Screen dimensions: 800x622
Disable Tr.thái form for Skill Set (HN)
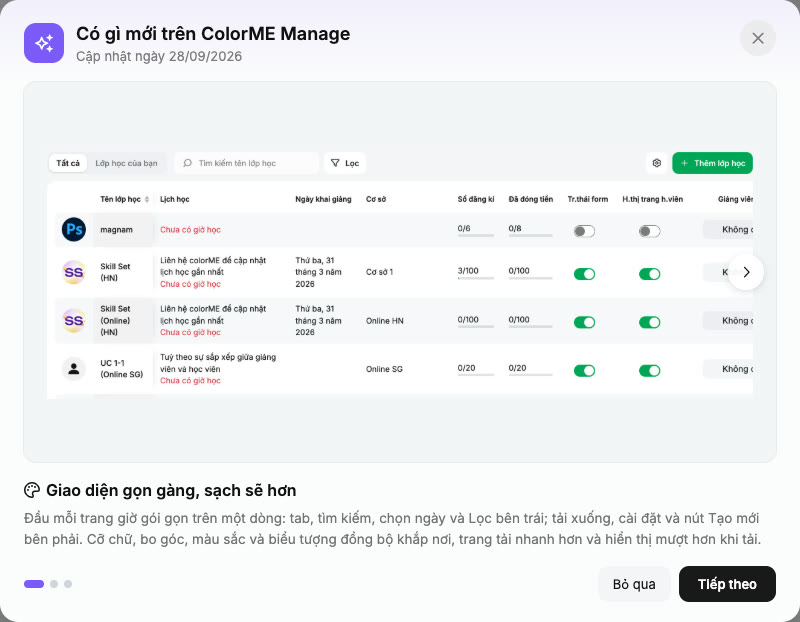coord(584,274)
